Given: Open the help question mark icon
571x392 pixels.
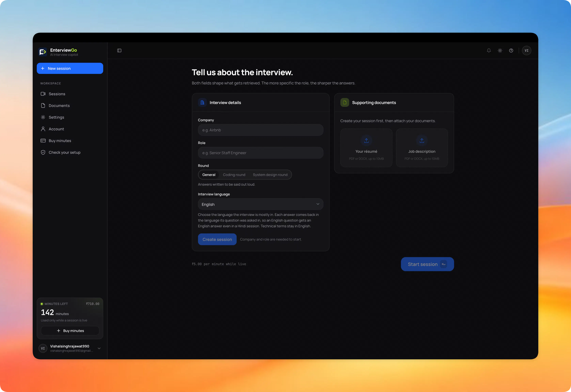Looking at the screenshot, I should pyautogui.click(x=511, y=51).
